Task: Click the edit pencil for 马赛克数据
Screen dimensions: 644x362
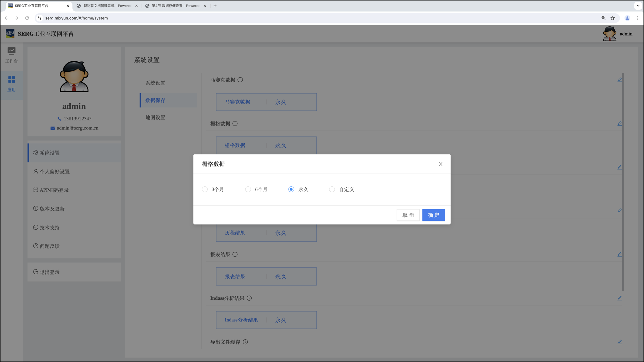Action: [x=619, y=80]
